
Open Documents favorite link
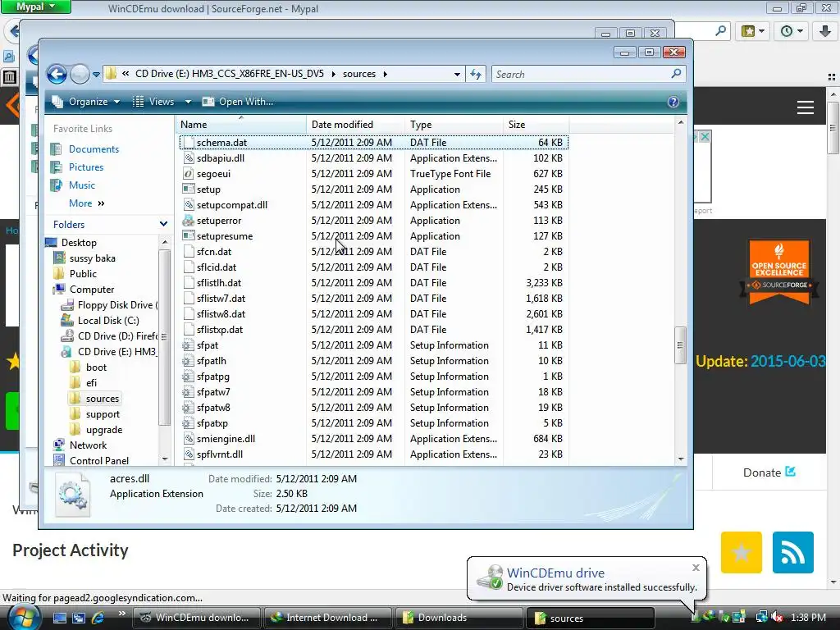point(94,149)
